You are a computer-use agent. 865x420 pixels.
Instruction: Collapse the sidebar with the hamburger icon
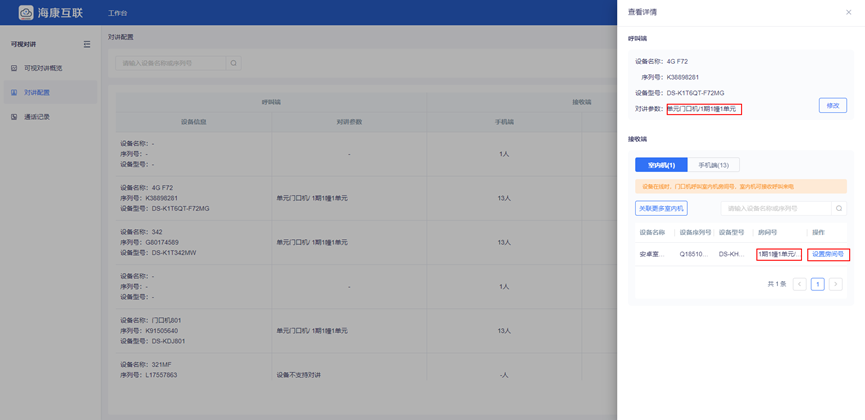(87, 45)
